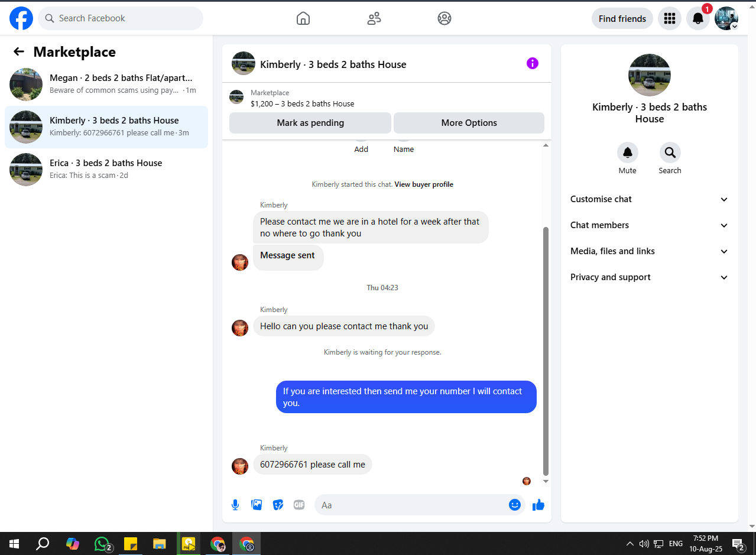The width and height of the screenshot is (756, 555).
Task: Click Kimberly's avatar beside phone number message
Action: coord(240,466)
